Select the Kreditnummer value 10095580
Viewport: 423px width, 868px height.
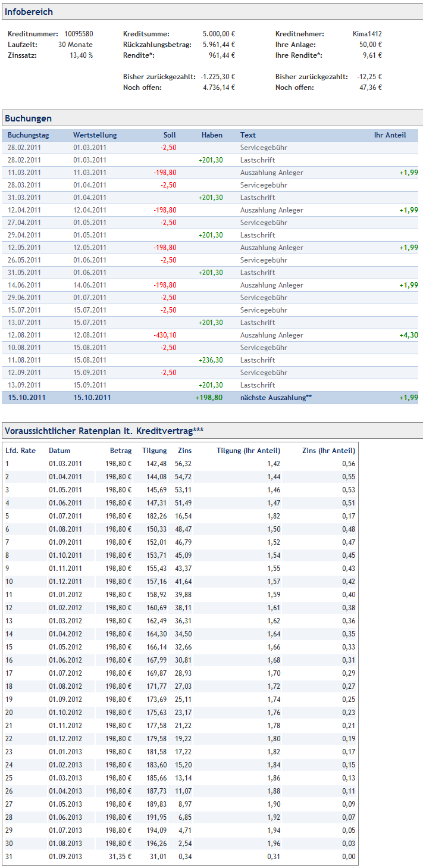79,34
